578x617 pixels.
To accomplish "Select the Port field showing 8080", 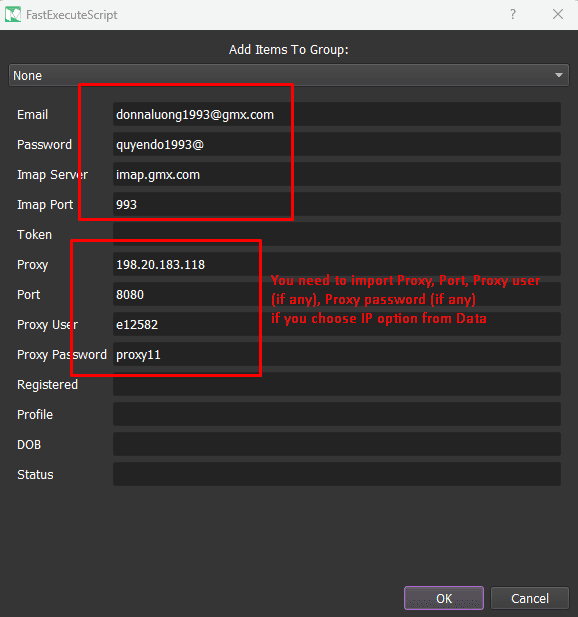I will [337, 294].
